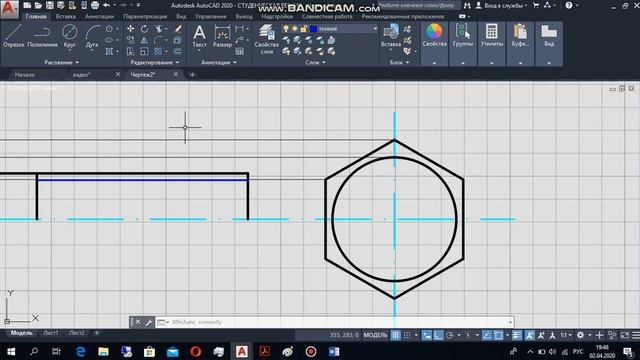This screenshot has width=640, height=360.
Task: Click the Hatch tool icon
Action: click(x=109, y=51)
